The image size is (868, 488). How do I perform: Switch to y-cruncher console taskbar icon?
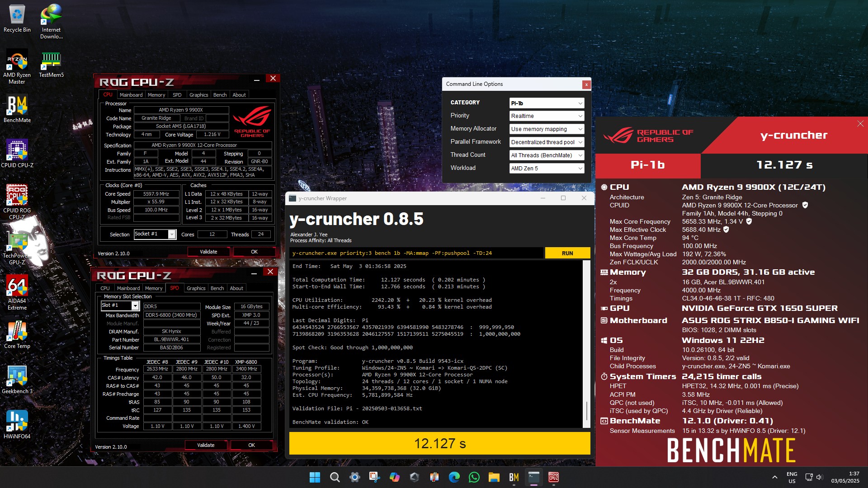coord(533,477)
